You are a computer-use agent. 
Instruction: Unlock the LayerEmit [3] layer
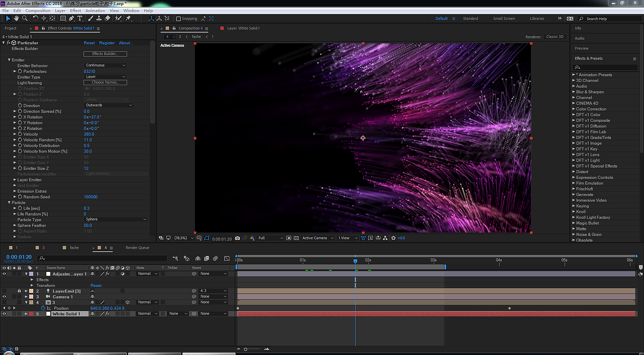tap(19, 291)
